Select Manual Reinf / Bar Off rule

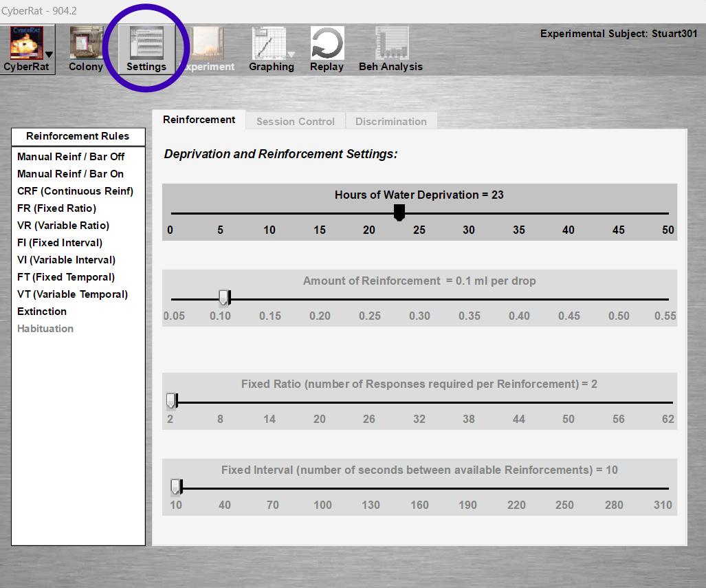coord(71,157)
